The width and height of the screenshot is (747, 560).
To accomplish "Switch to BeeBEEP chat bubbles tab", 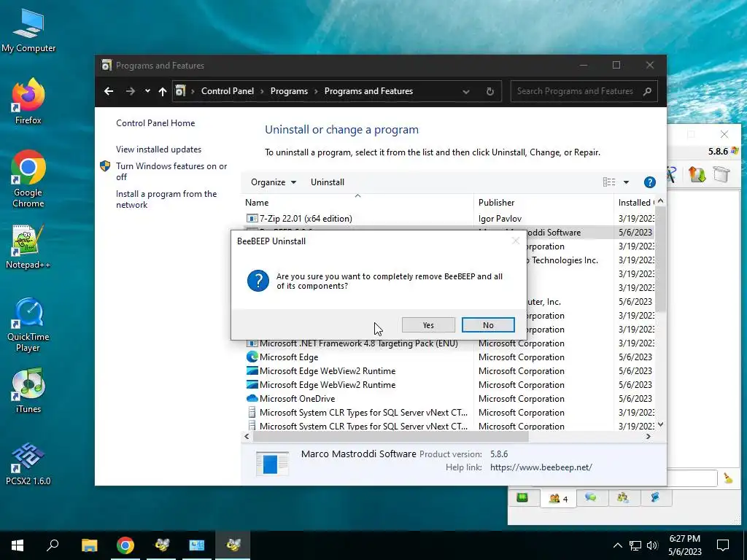I will point(591,497).
